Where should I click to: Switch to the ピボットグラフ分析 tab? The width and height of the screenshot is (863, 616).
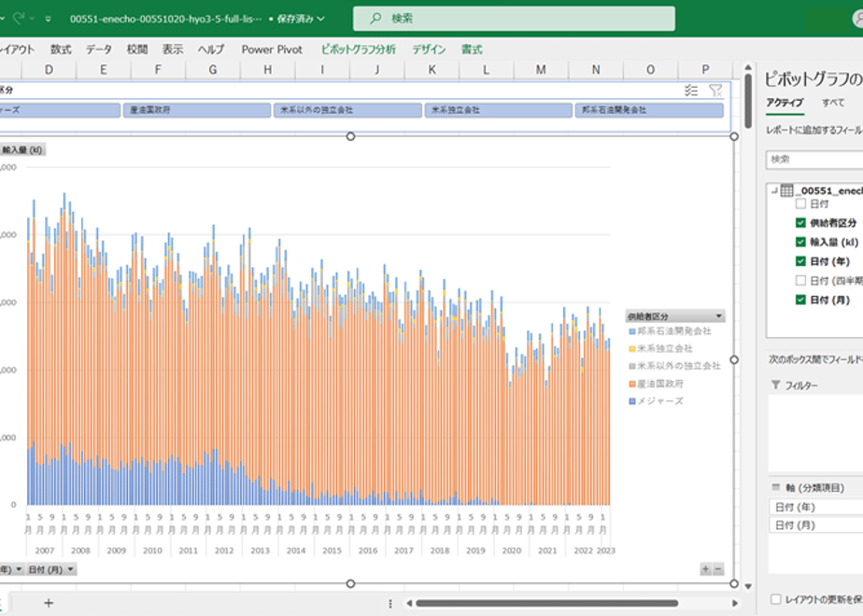point(359,49)
